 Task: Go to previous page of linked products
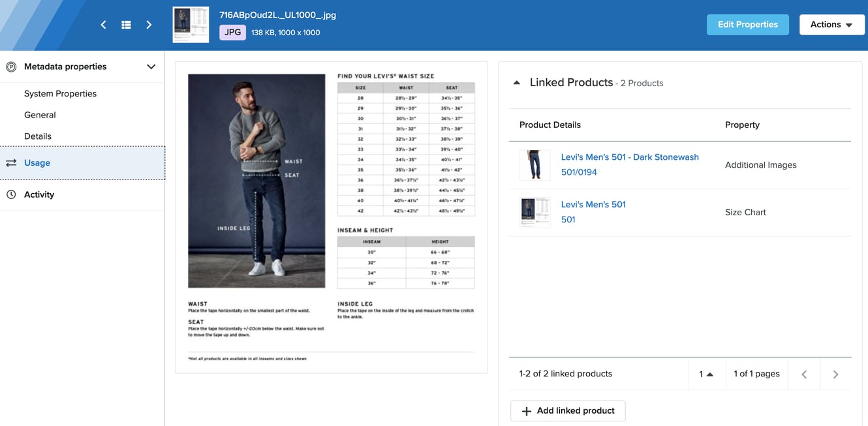(x=804, y=374)
